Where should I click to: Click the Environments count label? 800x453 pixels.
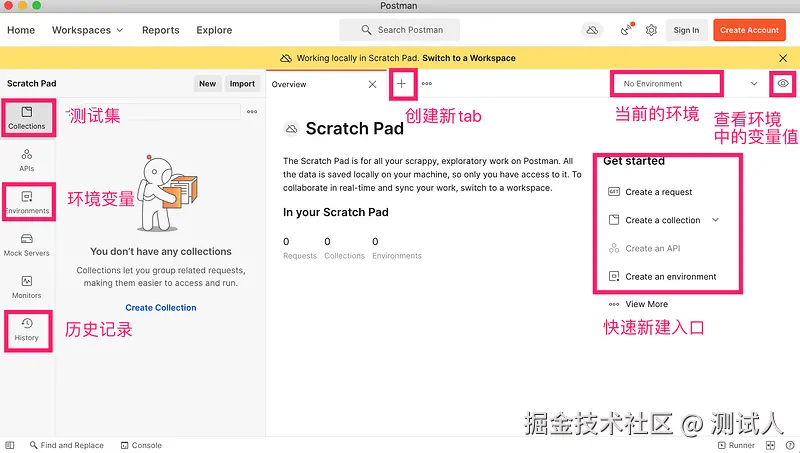(397, 256)
